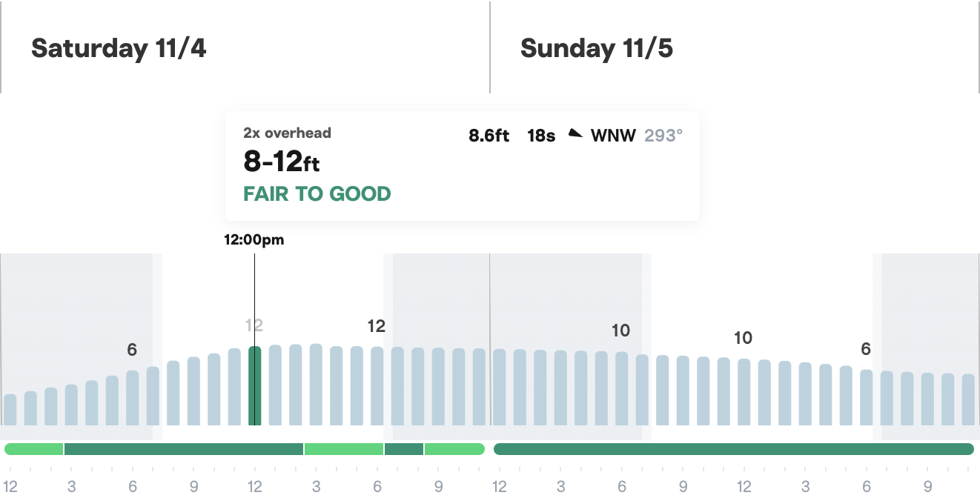Click the "2x overhead" description text
This screenshot has height=498, width=980.
[288, 133]
